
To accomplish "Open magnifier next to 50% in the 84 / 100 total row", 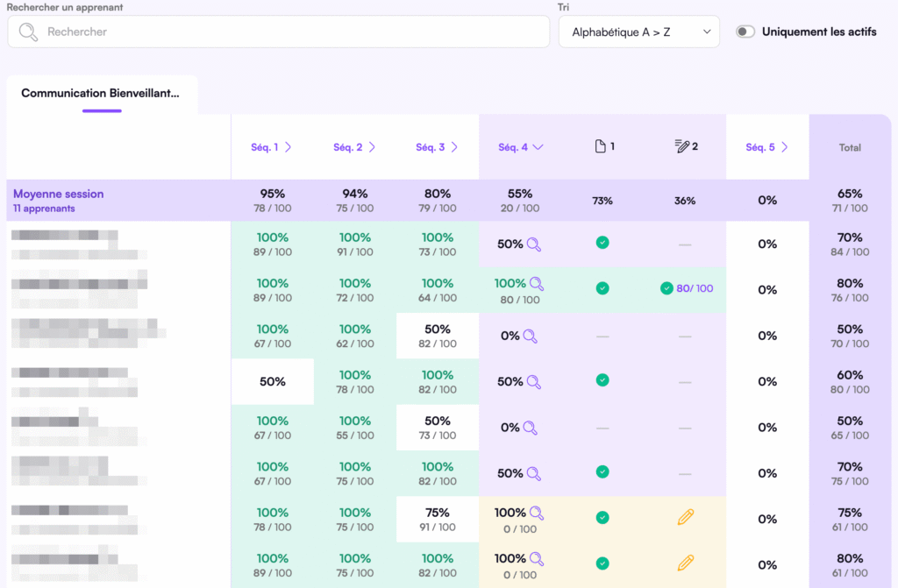I will coord(534,244).
